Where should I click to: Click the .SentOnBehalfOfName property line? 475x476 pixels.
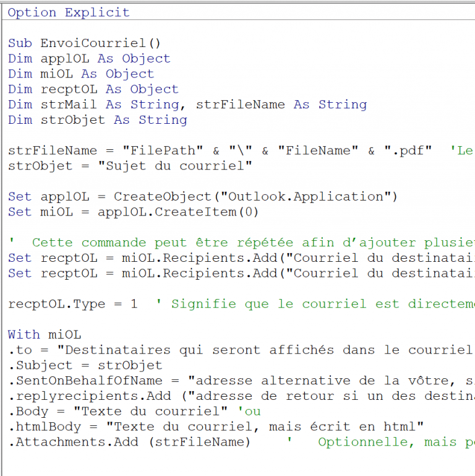(x=93, y=381)
